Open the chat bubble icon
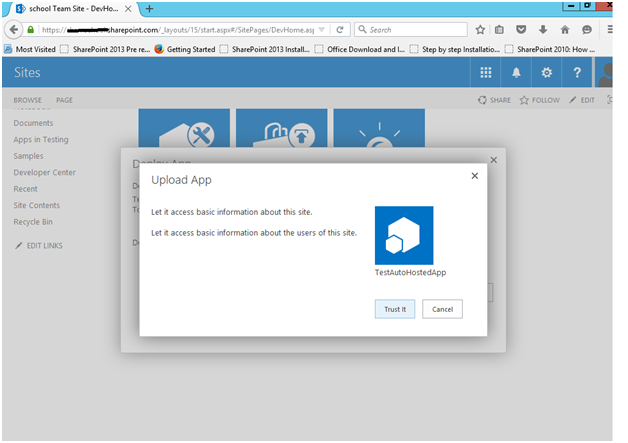 587,30
